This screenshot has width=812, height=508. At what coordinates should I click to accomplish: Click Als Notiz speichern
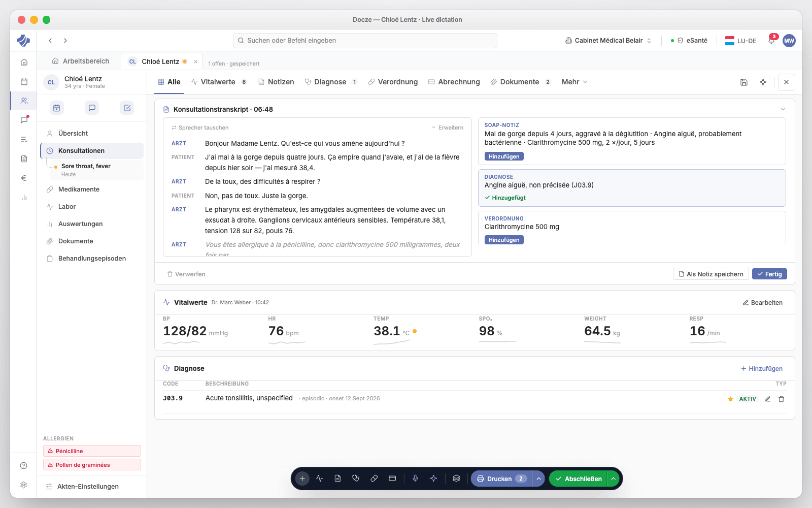click(711, 274)
